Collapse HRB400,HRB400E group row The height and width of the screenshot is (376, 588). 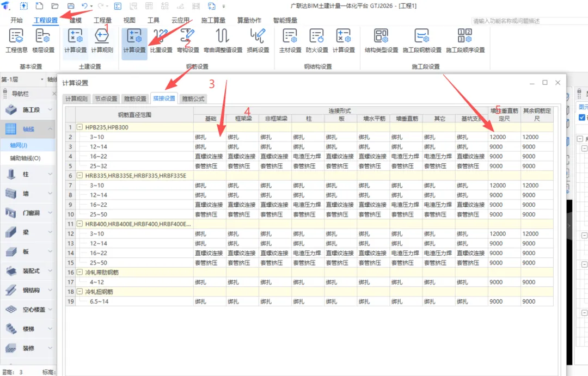pyautogui.click(x=80, y=224)
